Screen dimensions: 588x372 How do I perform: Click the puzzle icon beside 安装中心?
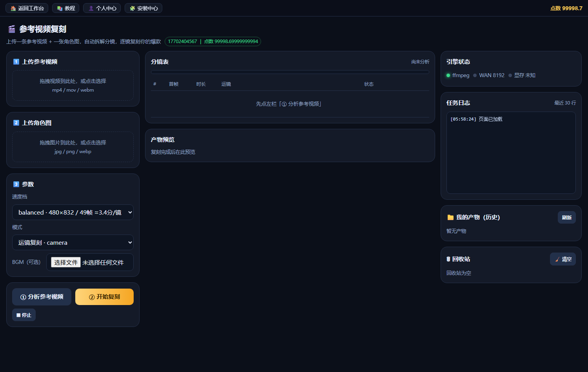click(132, 8)
